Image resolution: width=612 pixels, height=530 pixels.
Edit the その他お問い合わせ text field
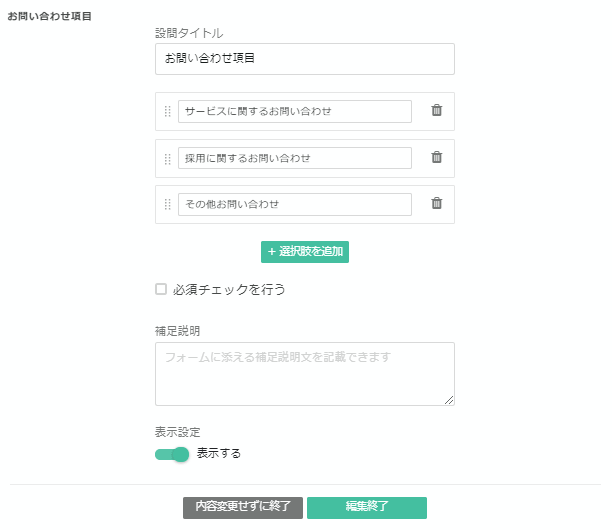[294, 204]
